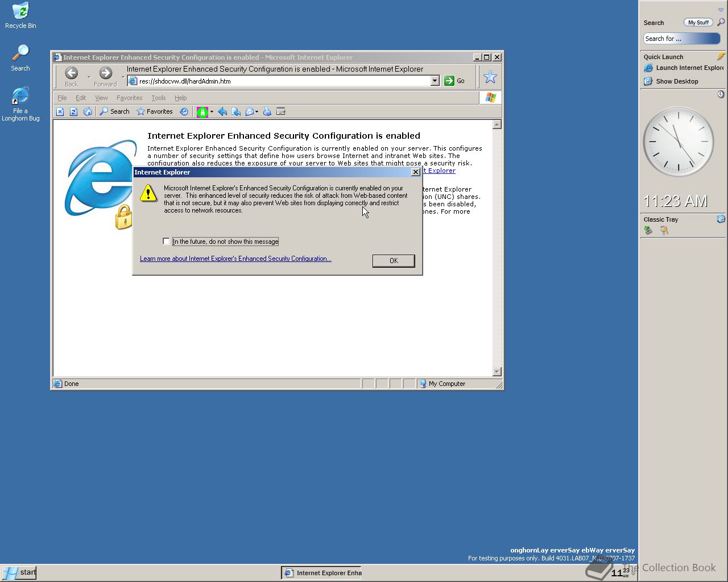The height and width of the screenshot is (582, 728).
Task: Click 'Done' text in IE status bar
Action: pos(72,384)
